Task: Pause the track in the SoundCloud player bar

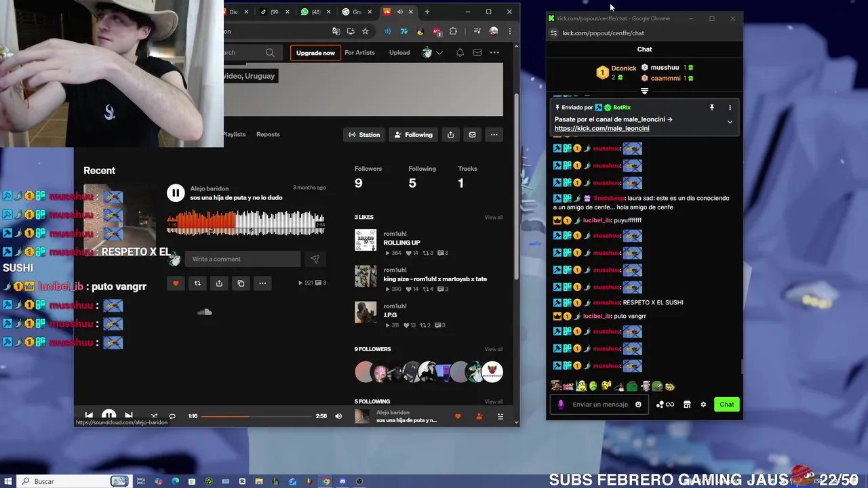Action: pyautogui.click(x=108, y=415)
